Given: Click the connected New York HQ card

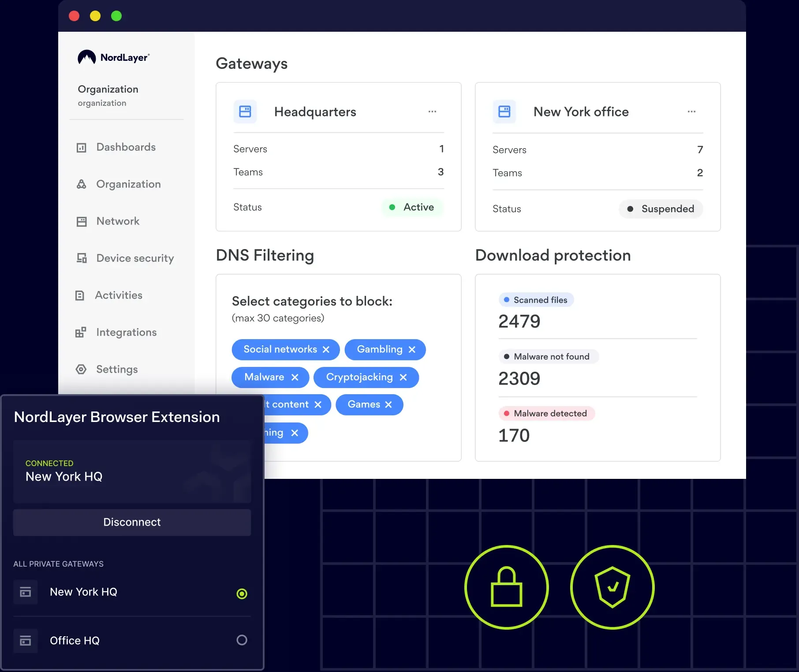Looking at the screenshot, I should 132,471.
